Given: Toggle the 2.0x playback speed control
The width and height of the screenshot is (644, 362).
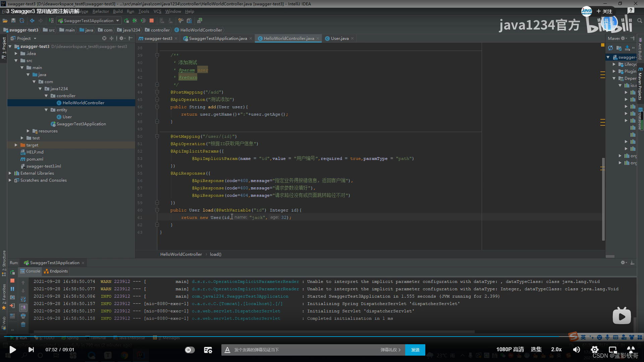Looking at the screenshot, I should pos(556,349).
